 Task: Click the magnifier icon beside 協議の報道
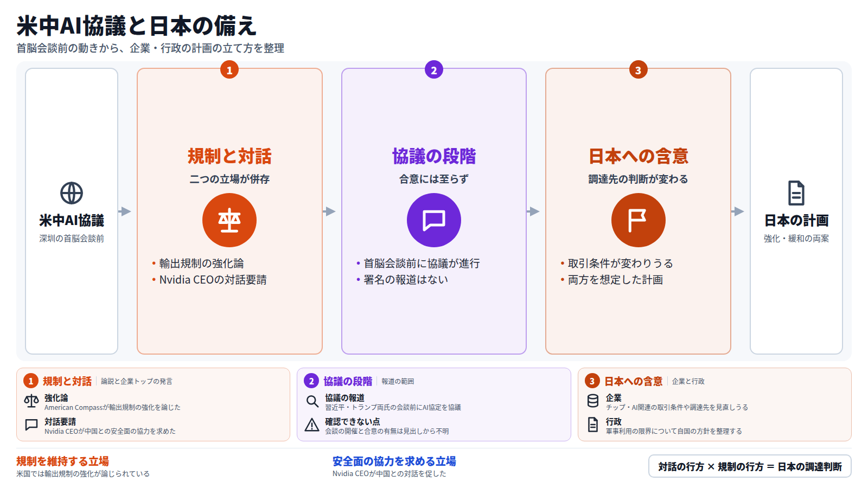pyautogui.click(x=312, y=401)
